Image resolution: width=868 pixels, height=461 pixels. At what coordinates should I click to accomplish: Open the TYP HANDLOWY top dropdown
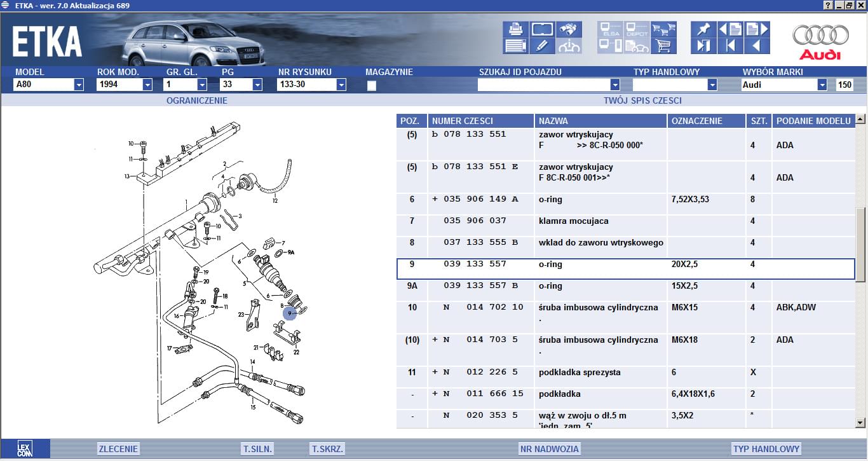click(712, 85)
